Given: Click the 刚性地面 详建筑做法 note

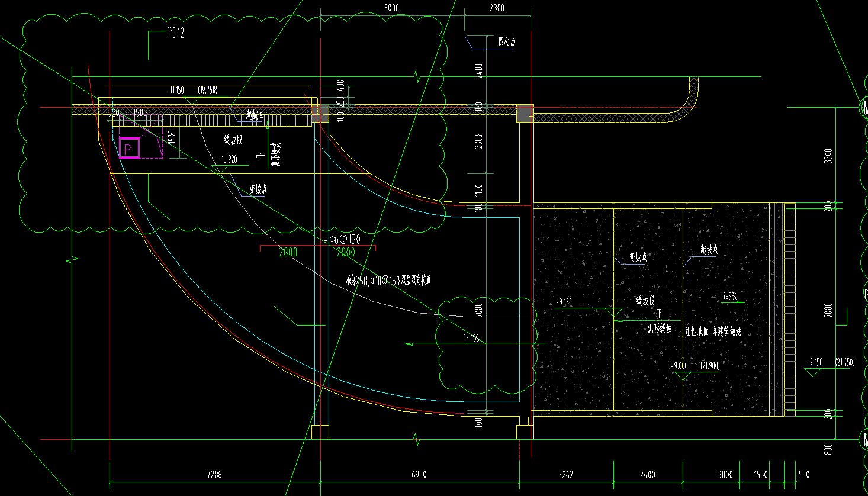Looking at the screenshot, I should (713, 332).
